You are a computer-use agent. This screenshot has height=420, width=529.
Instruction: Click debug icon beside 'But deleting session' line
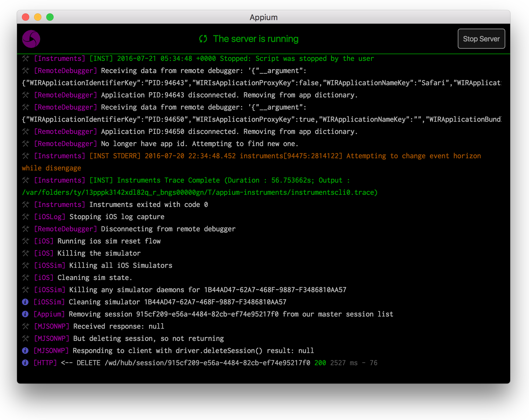26,338
